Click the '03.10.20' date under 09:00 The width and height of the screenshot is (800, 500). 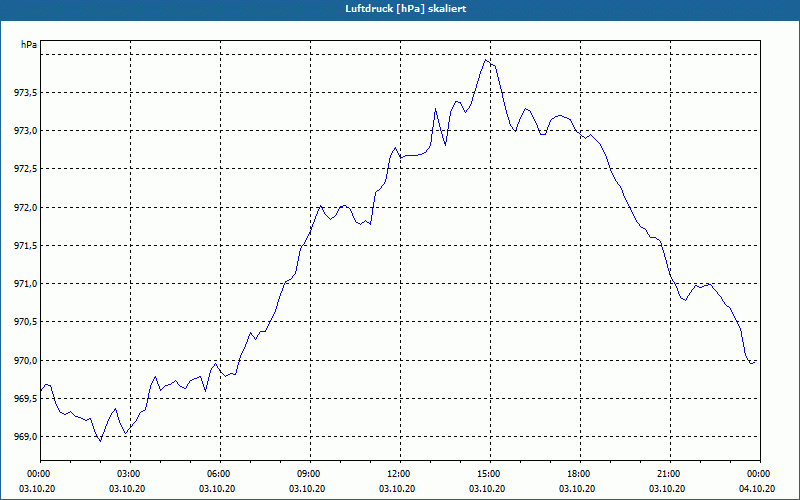click(x=307, y=489)
